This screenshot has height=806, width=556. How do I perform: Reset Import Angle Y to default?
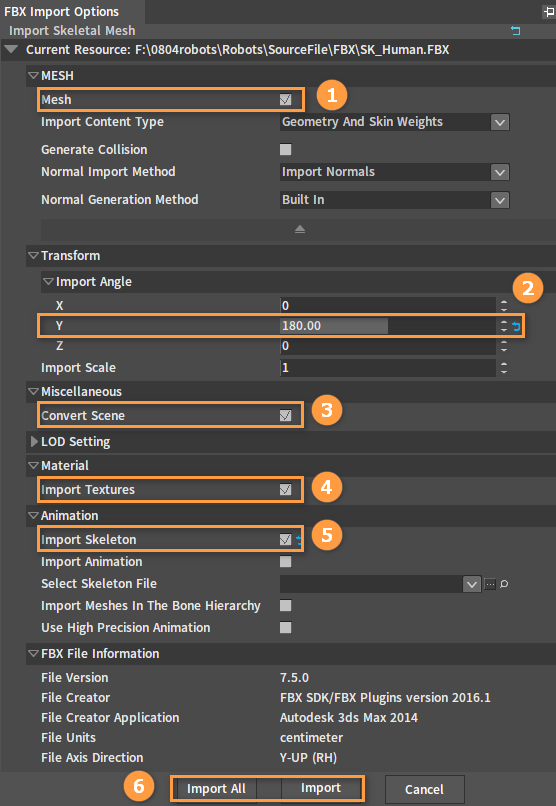pos(516,326)
